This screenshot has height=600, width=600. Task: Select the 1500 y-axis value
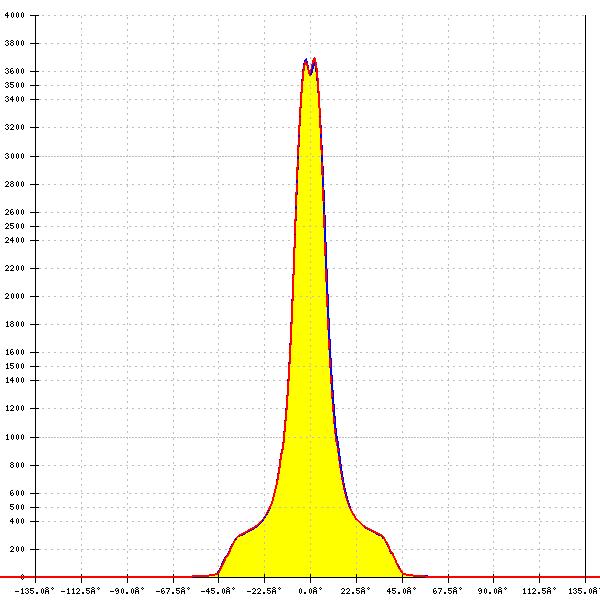pos(15,366)
